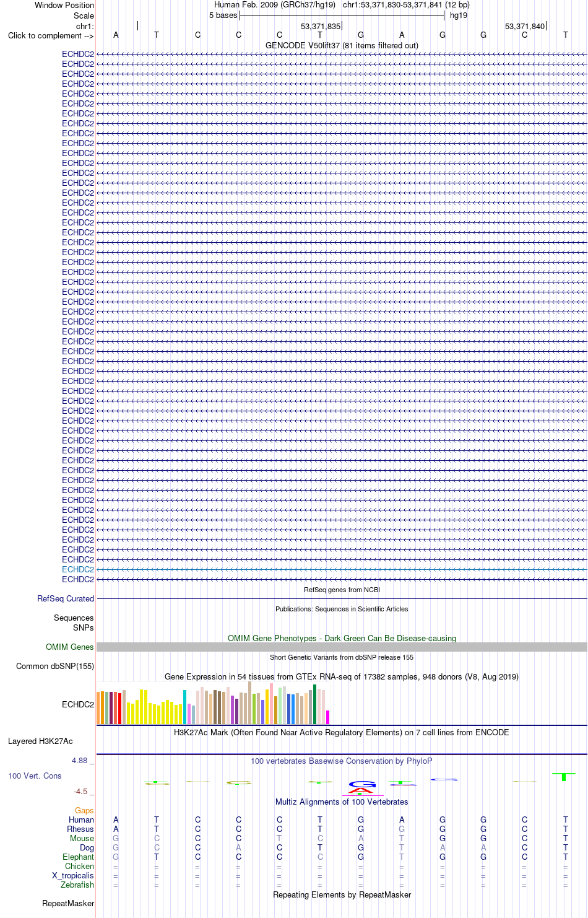The width and height of the screenshot is (588, 918).
Task: Select the Elephant alignment row label
Action: coord(79,857)
